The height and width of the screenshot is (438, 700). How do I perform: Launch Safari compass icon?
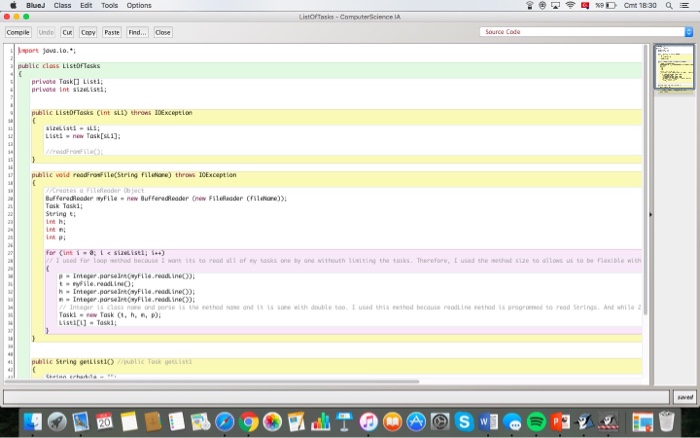[x=225, y=421]
